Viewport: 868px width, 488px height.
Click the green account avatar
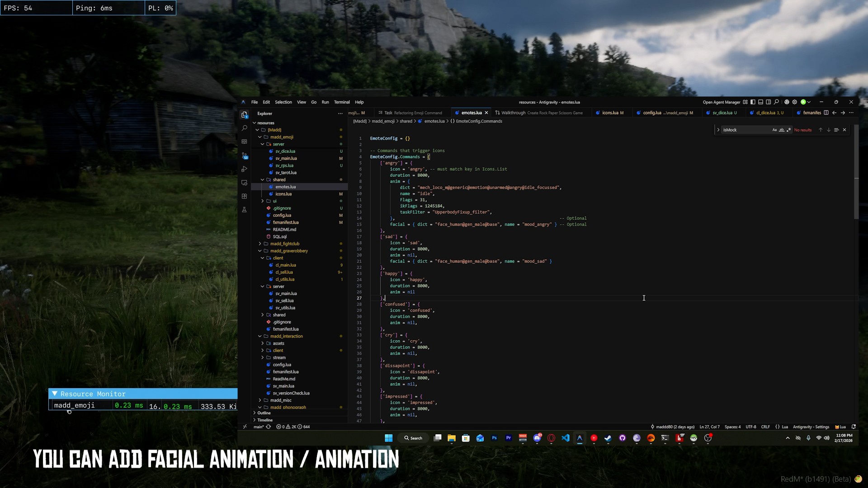pyautogui.click(x=803, y=102)
